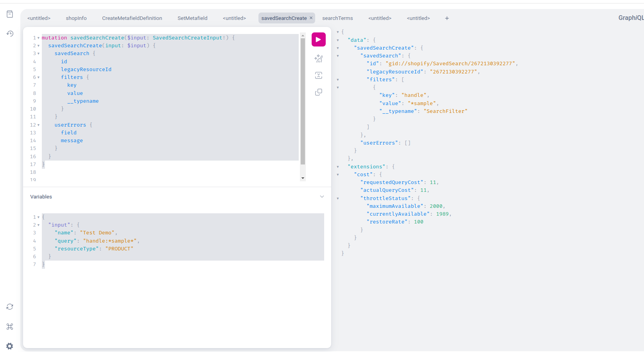The width and height of the screenshot is (644, 352).
Task: Fold the userErrors block at line 12
Action: 38,125
